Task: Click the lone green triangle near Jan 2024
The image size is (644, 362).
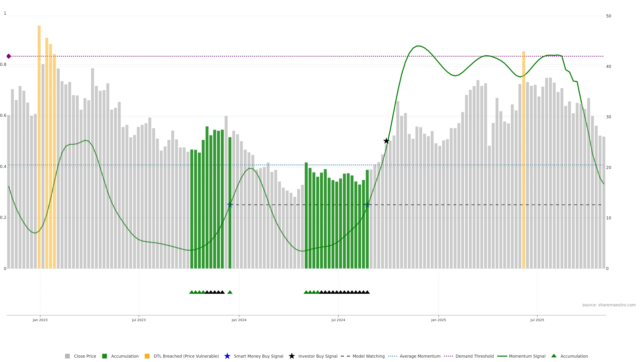Action: pyautogui.click(x=230, y=292)
